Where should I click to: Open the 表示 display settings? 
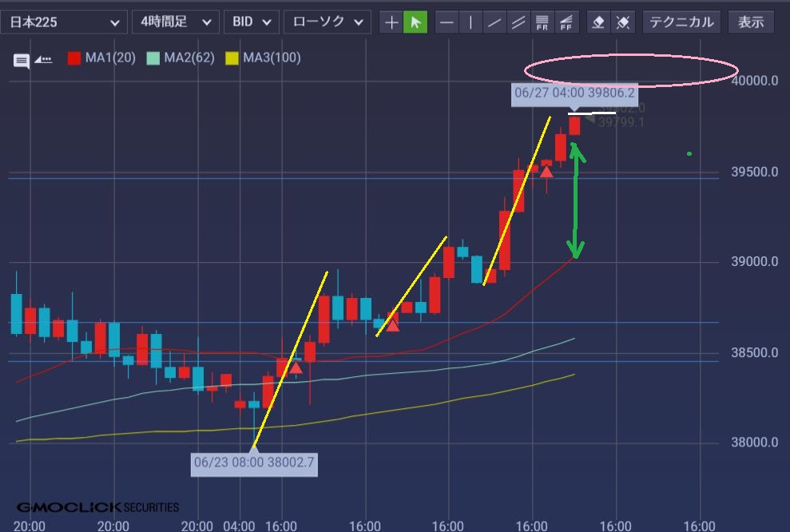pos(751,22)
